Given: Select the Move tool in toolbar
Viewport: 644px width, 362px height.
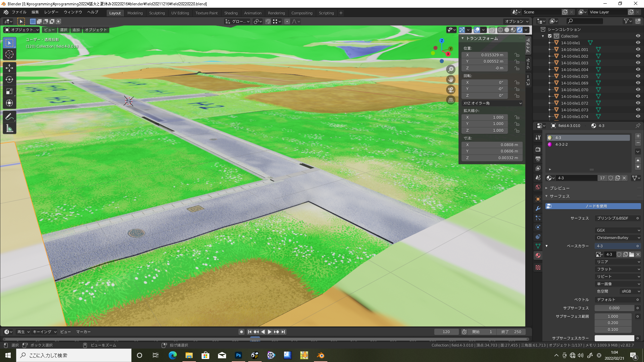Looking at the screenshot, I should tap(9, 68).
